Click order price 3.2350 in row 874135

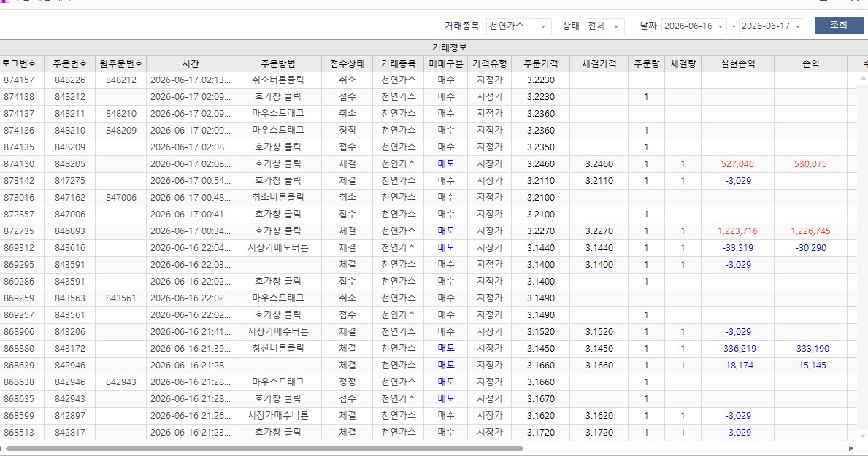tap(540, 147)
